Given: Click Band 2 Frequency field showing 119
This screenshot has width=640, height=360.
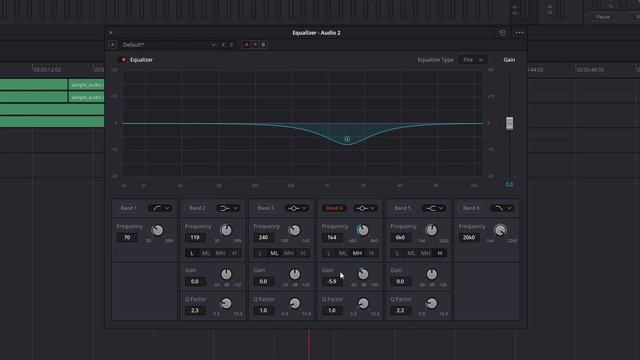Looking at the screenshot, I should (195, 238).
